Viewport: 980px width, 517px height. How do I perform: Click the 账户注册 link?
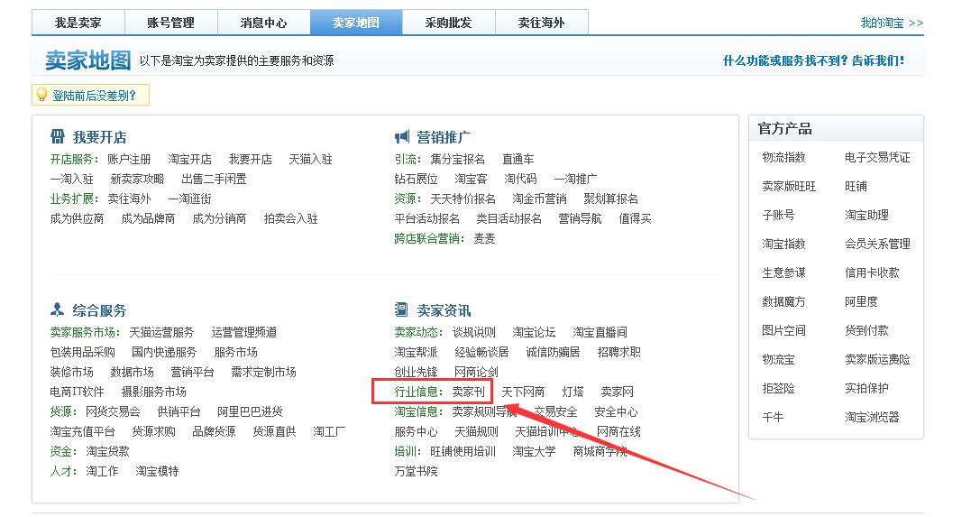pos(129,160)
